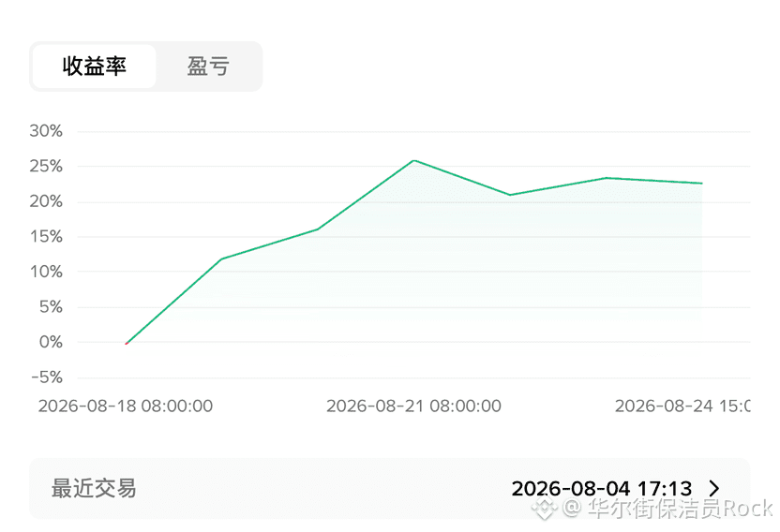Tap the chart peak near 25%
This screenshot has height=532, width=780.
coord(413,160)
